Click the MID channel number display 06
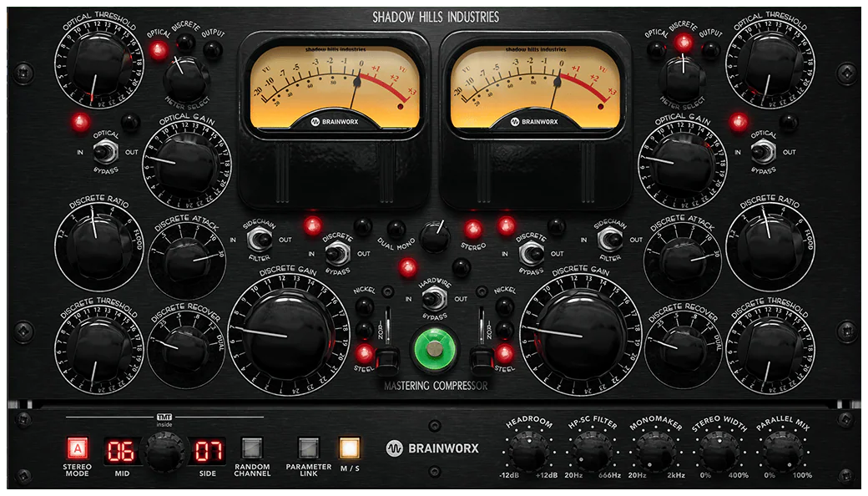This screenshot has height=496, width=868. tap(121, 451)
